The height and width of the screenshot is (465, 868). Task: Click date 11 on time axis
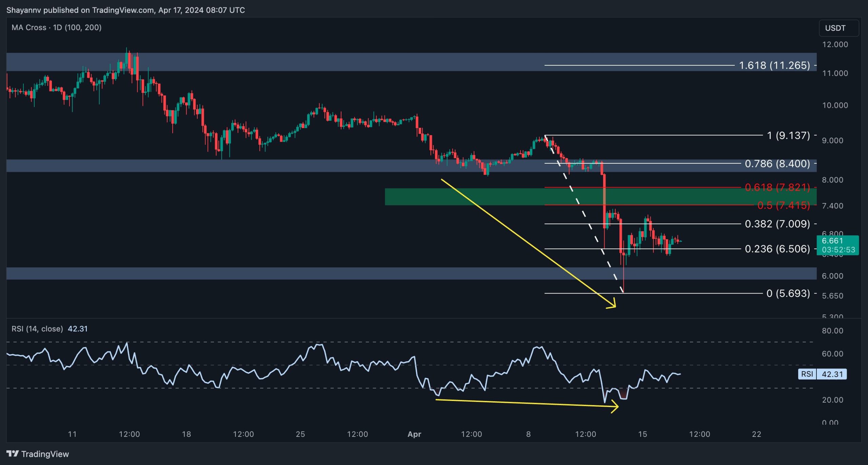pyautogui.click(x=72, y=434)
